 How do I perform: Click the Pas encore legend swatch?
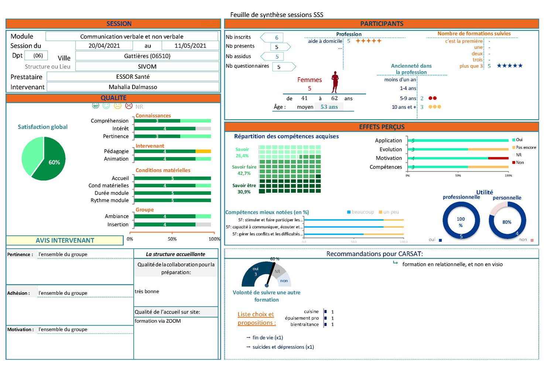tap(513, 147)
